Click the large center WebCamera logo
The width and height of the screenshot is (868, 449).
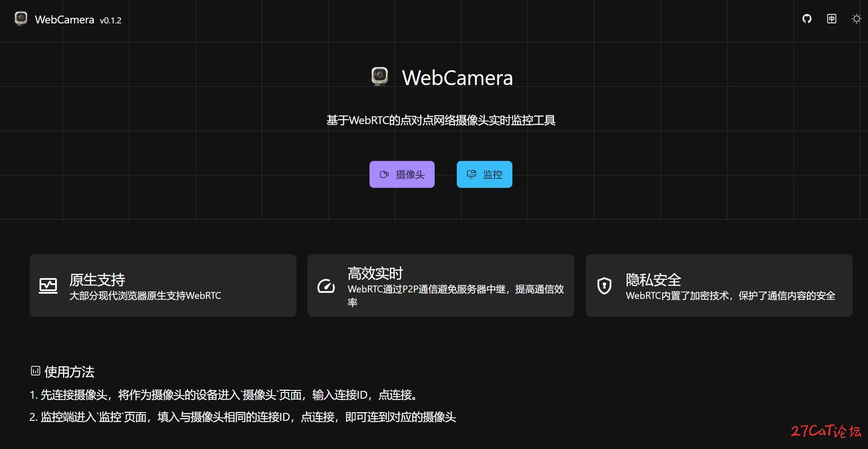coord(380,76)
